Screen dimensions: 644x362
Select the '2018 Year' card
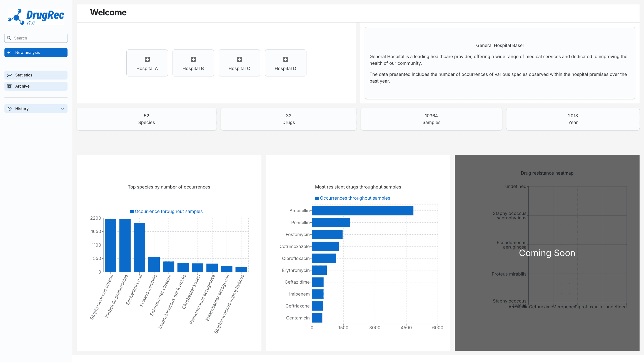coord(573,119)
